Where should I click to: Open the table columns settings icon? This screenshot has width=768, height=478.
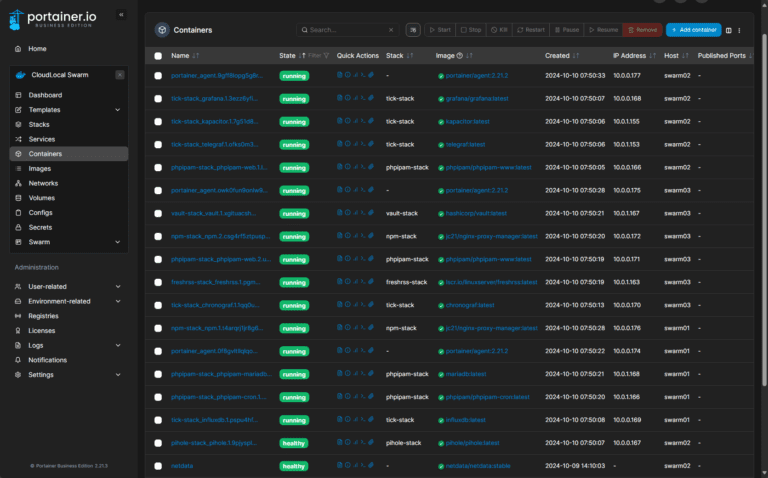click(728, 30)
